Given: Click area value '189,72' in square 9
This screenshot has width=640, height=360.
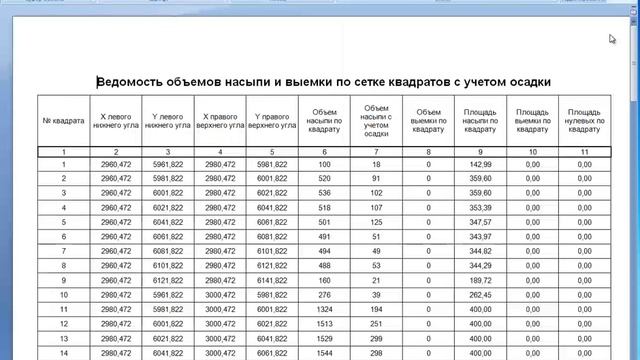Looking at the screenshot, I should [x=480, y=280].
